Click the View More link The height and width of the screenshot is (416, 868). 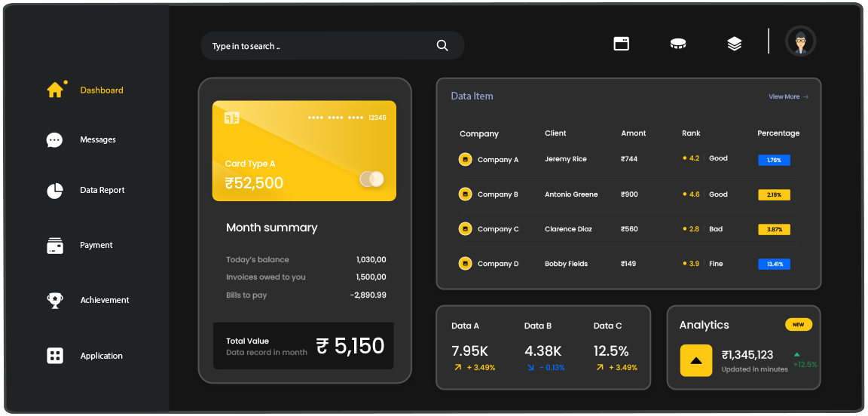coord(788,96)
